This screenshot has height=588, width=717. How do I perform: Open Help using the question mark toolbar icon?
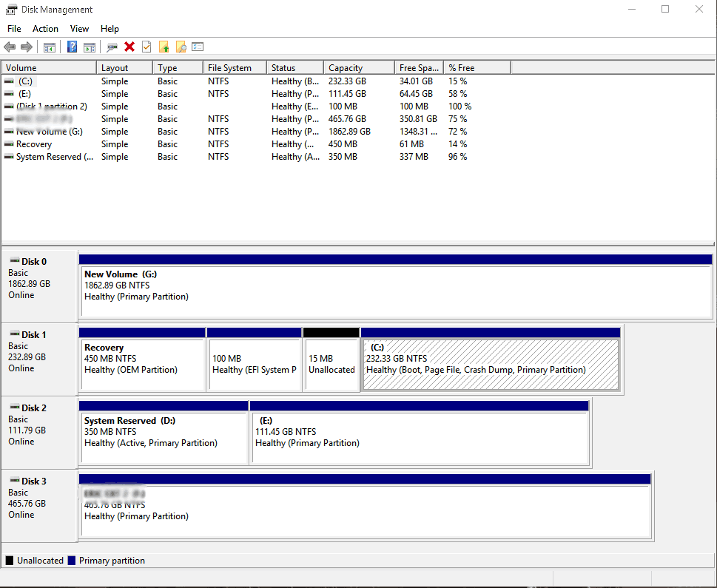tap(71, 47)
